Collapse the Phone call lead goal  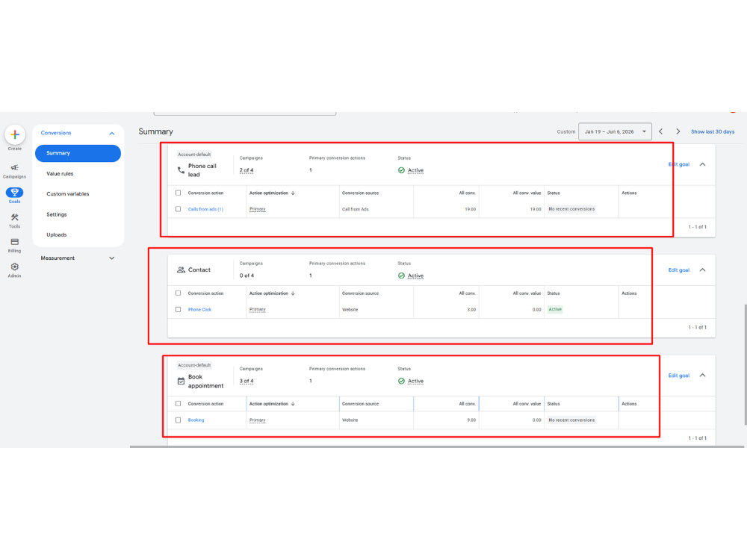(703, 164)
